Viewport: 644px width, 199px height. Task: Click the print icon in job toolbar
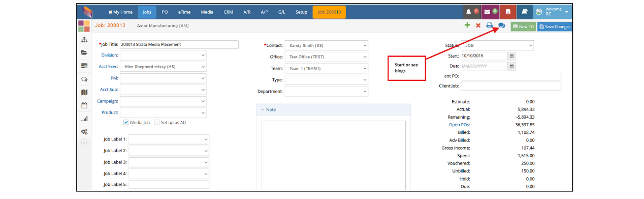point(490,25)
